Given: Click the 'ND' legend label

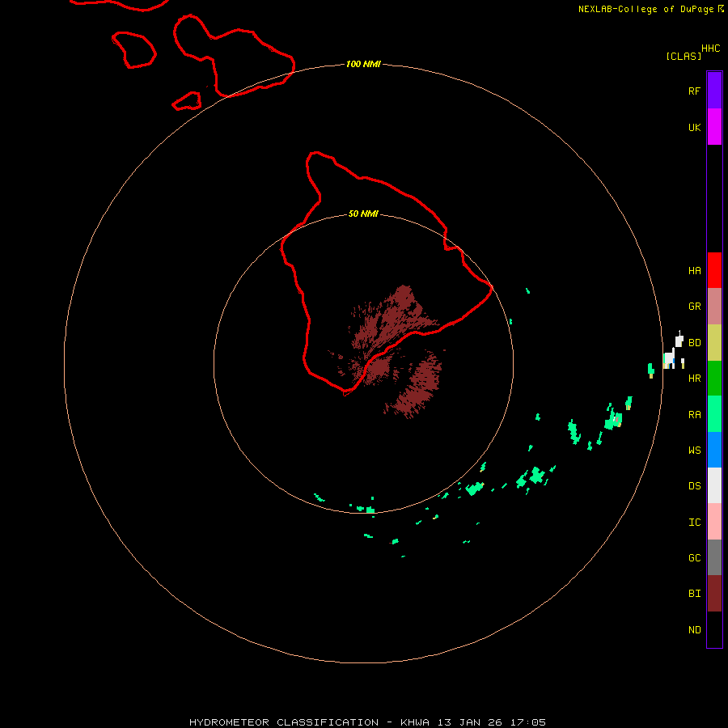Looking at the screenshot, I should pos(694,630).
